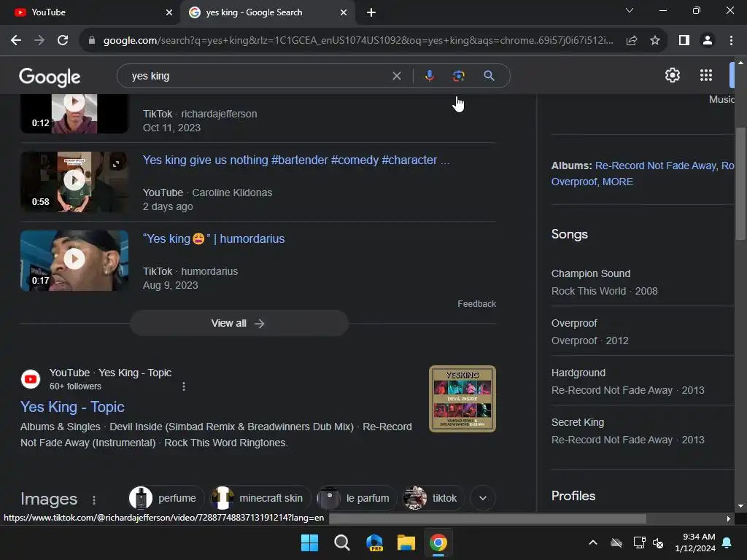Filter images by tiktok chip
This screenshot has width=747, height=560.
tap(433, 498)
